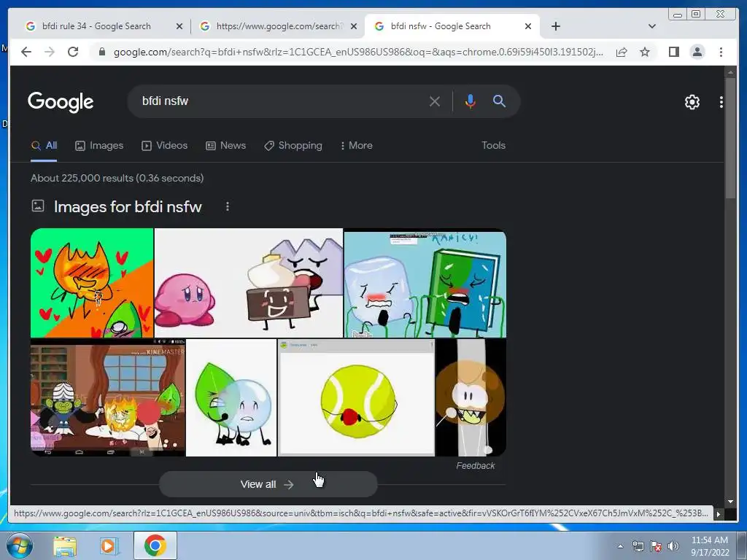Click the Feedback link
Screen dimensions: 747x560
coord(475,466)
